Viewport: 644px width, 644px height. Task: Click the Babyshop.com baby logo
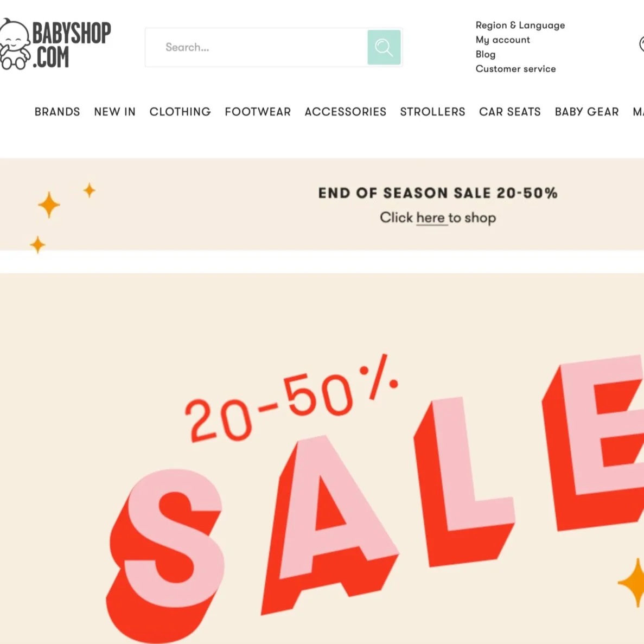(x=55, y=44)
